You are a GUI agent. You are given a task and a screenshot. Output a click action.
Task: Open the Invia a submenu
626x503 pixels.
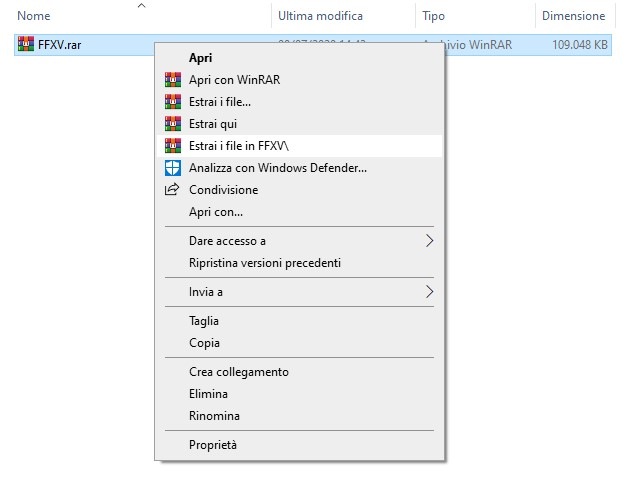click(x=299, y=292)
